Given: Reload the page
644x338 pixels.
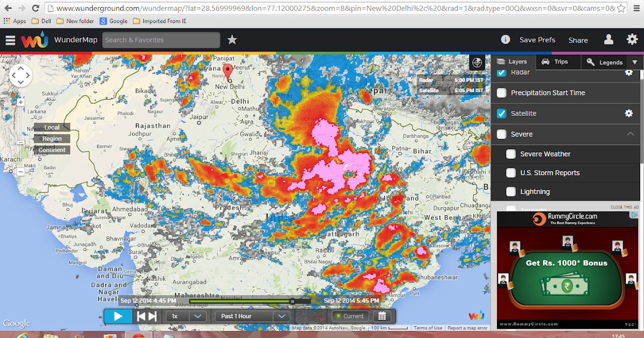Looking at the screenshot, I should (x=35, y=9).
